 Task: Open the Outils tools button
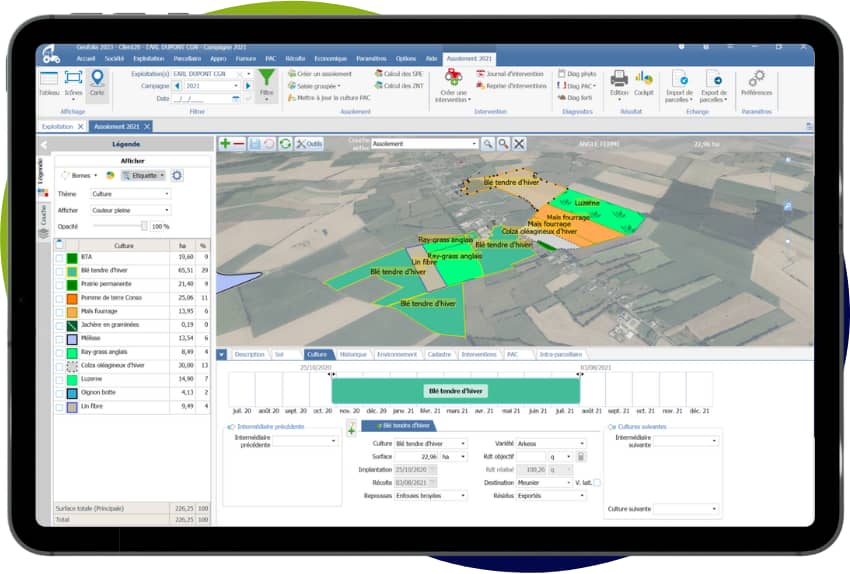309,144
